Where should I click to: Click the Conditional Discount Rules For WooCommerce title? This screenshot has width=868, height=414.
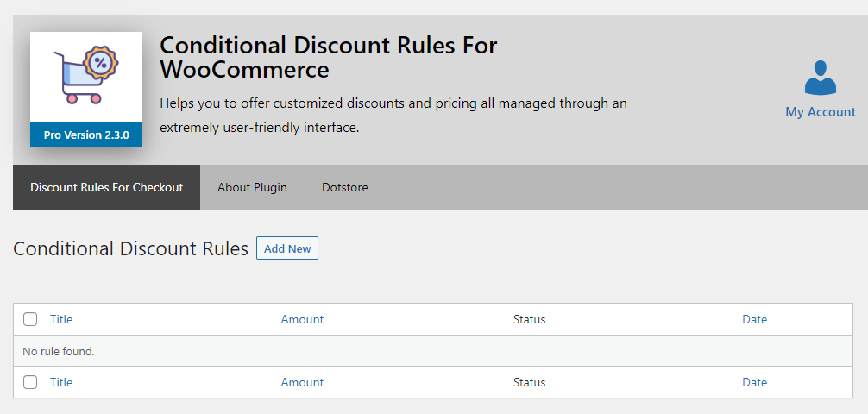point(328,58)
